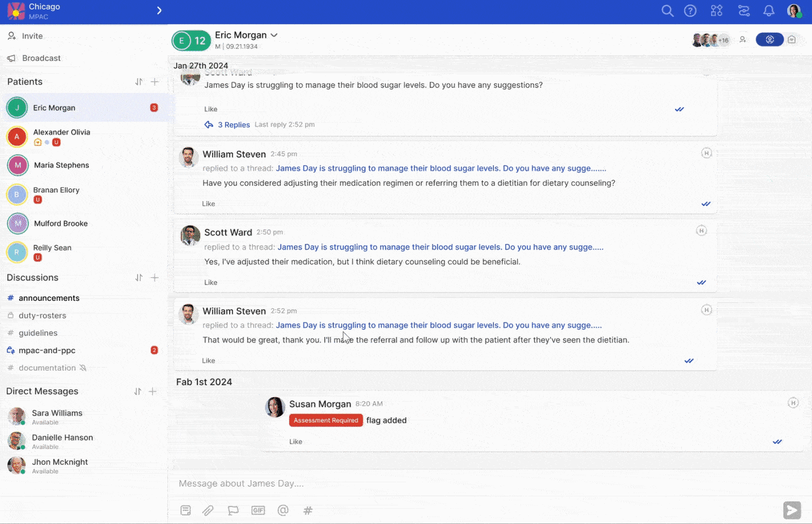Open search from the top bar
Screen dimensions: 812x524
click(667, 11)
